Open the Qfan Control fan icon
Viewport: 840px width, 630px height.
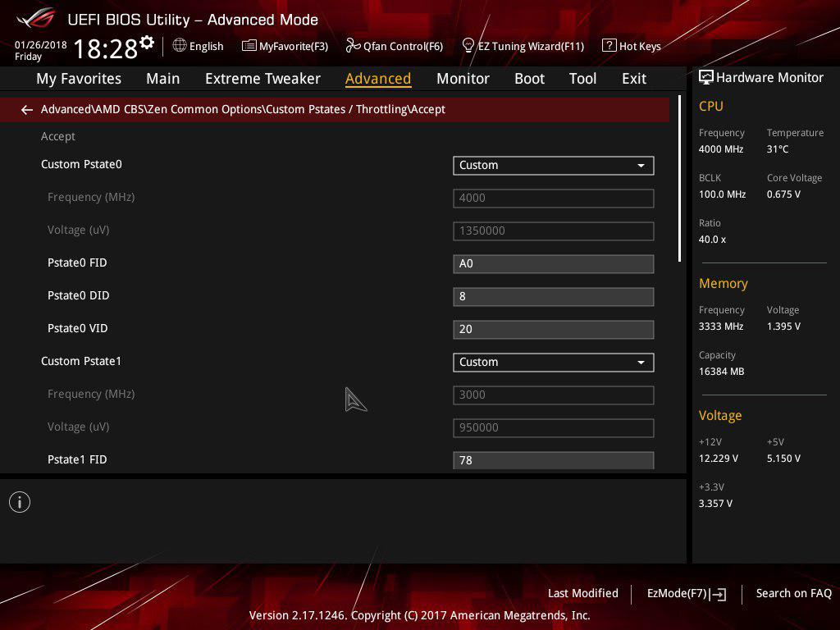(x=353, y=46)
